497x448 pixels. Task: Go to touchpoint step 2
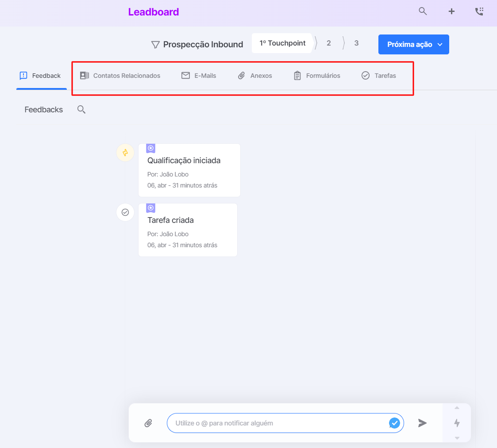[x=329, y=43]
